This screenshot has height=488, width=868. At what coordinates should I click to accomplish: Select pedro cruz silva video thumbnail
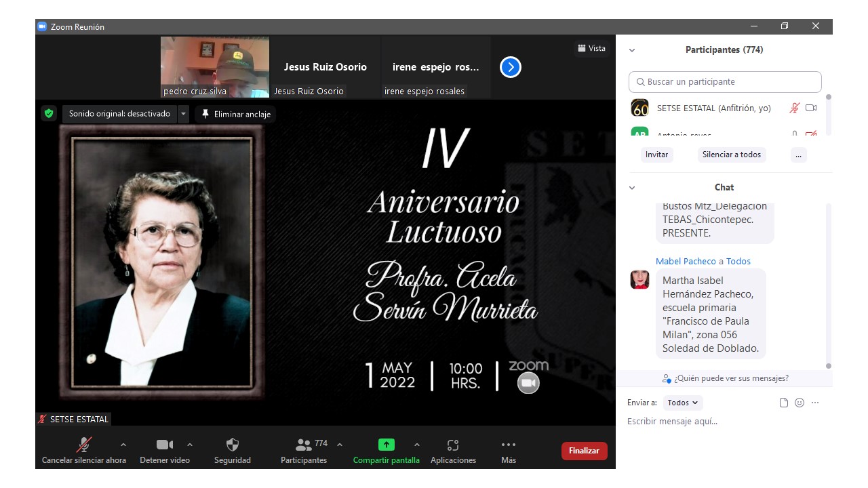point(215,67)
